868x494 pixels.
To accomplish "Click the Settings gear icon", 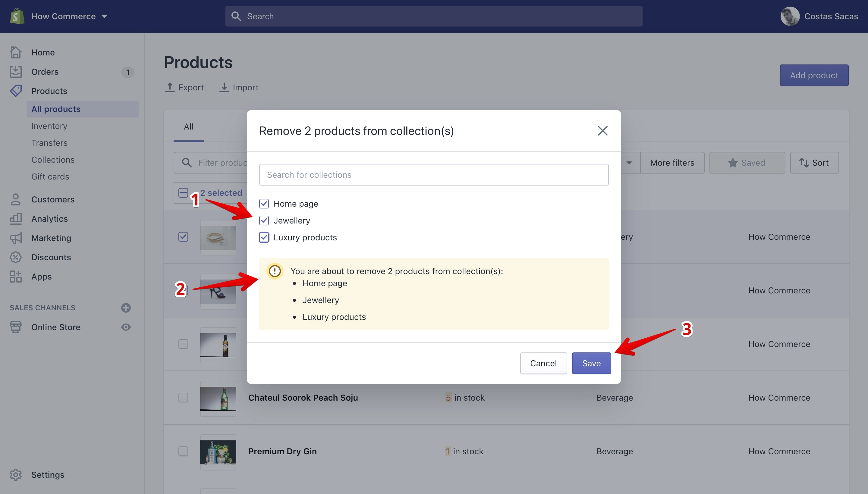I will tap(16, 475).
